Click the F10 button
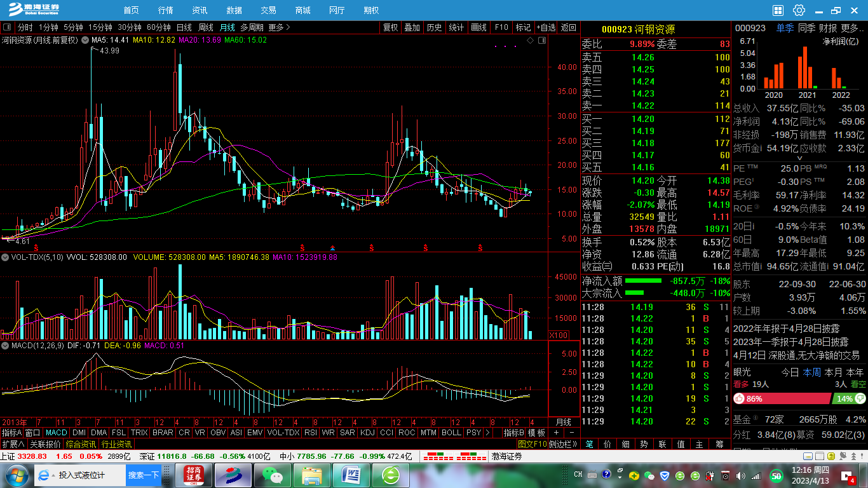This screenshot has height=488, width=868. 501,27
